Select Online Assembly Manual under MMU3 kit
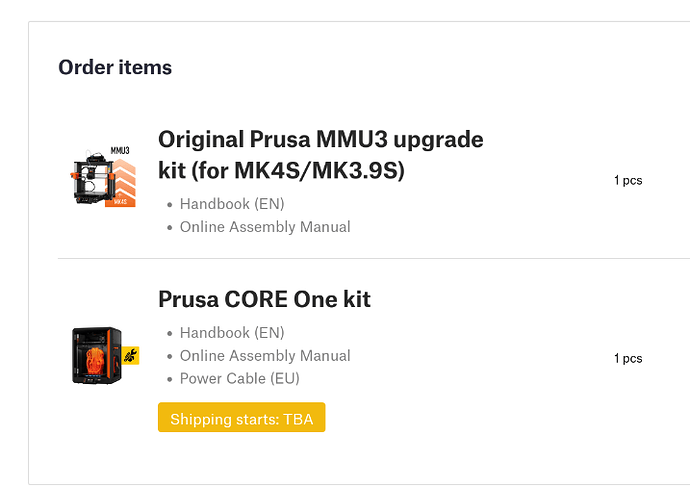 [265, 227]
